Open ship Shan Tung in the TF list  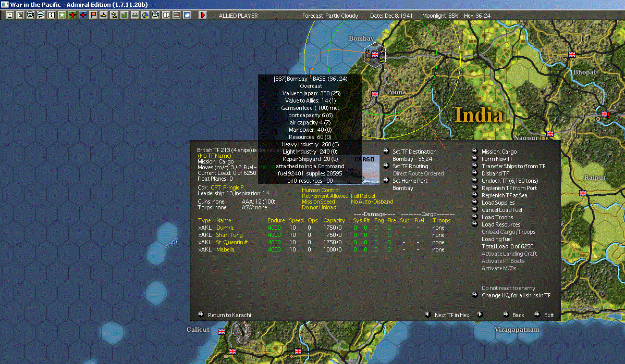coord(229,235)
